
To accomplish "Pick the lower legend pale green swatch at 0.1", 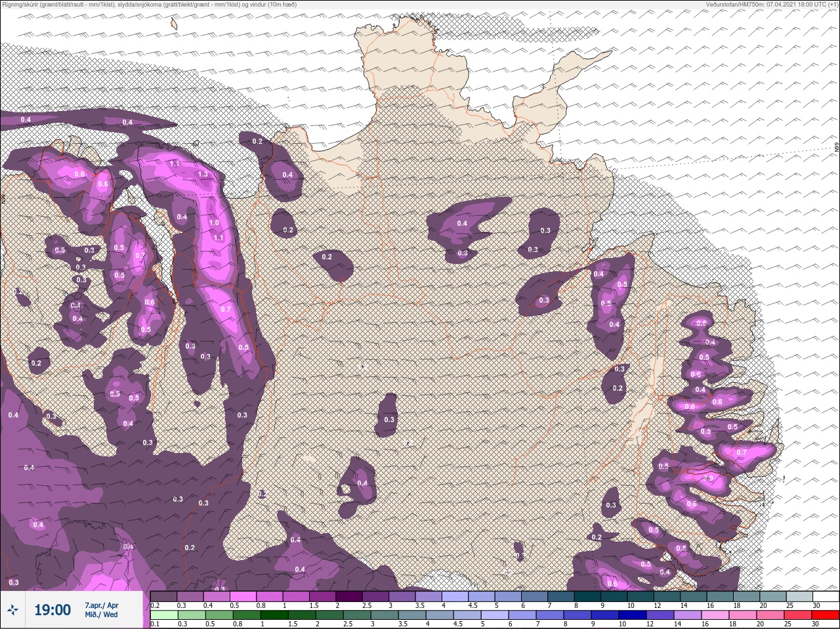I will [163, 615].
